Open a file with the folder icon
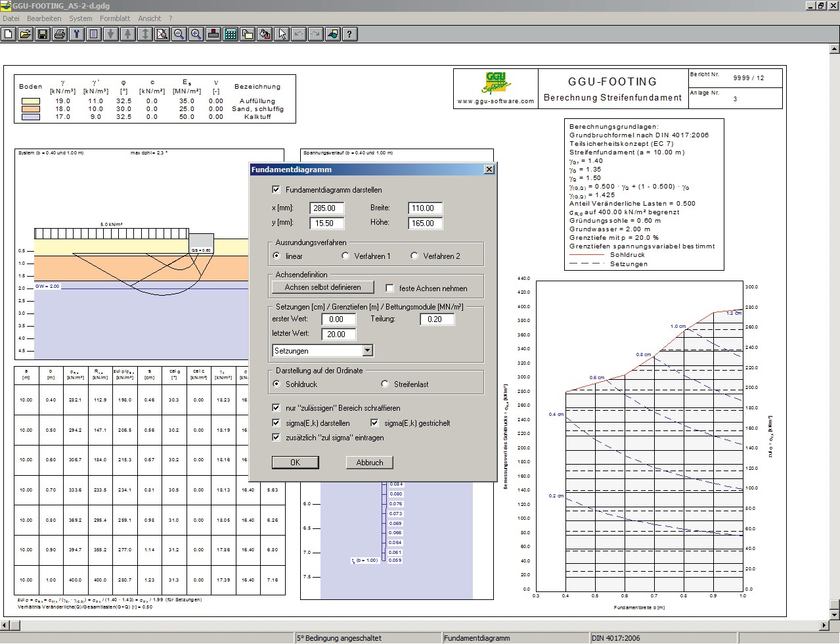Image resolution: width=840 pixels, height=644 pixels. click(26, 34)
